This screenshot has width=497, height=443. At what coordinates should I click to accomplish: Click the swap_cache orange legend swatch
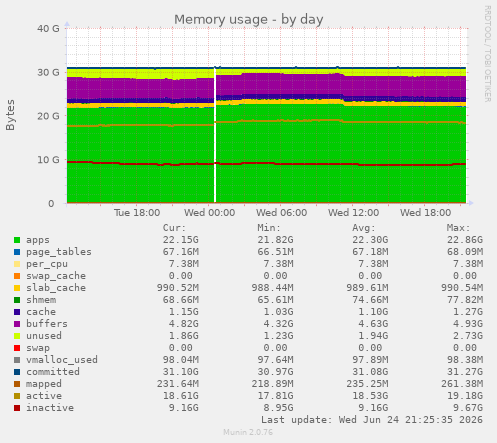tap(17, 276)
